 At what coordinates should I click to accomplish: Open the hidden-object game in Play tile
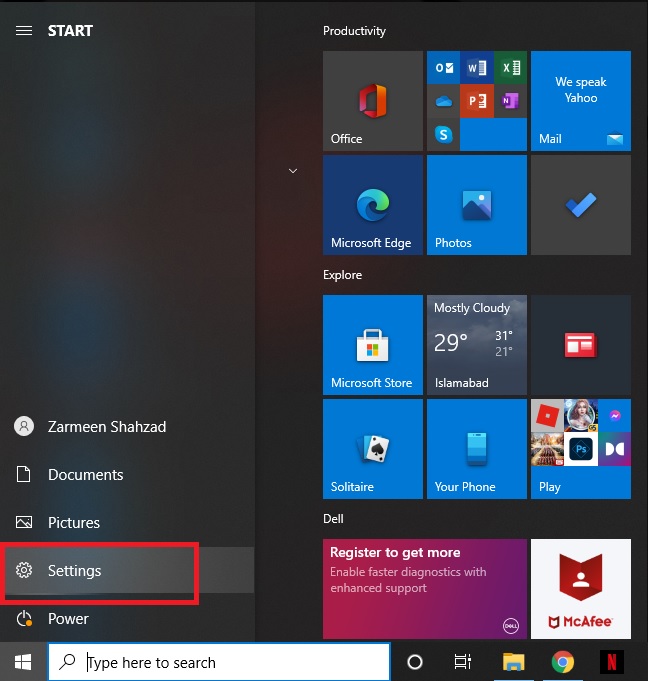(581, 416)
